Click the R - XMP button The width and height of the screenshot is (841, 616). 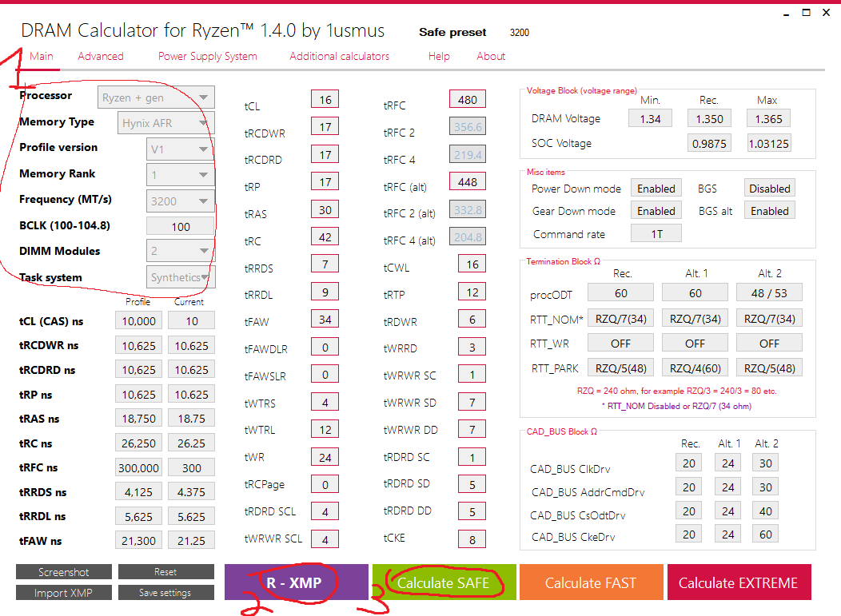[x=296, y=582]
